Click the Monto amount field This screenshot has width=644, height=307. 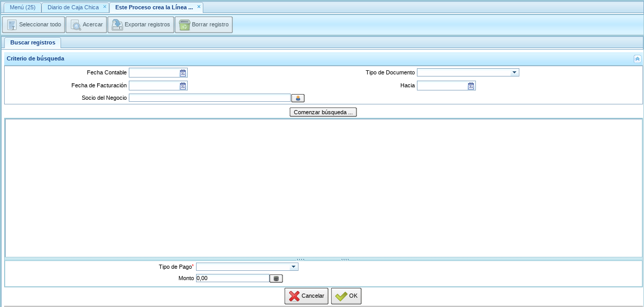233,278
